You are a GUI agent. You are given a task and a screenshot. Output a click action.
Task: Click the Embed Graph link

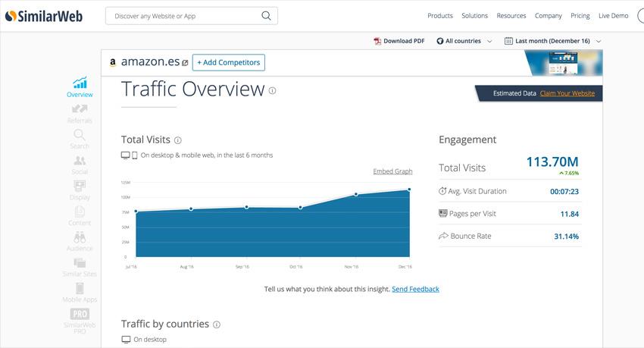coord(392,171)
